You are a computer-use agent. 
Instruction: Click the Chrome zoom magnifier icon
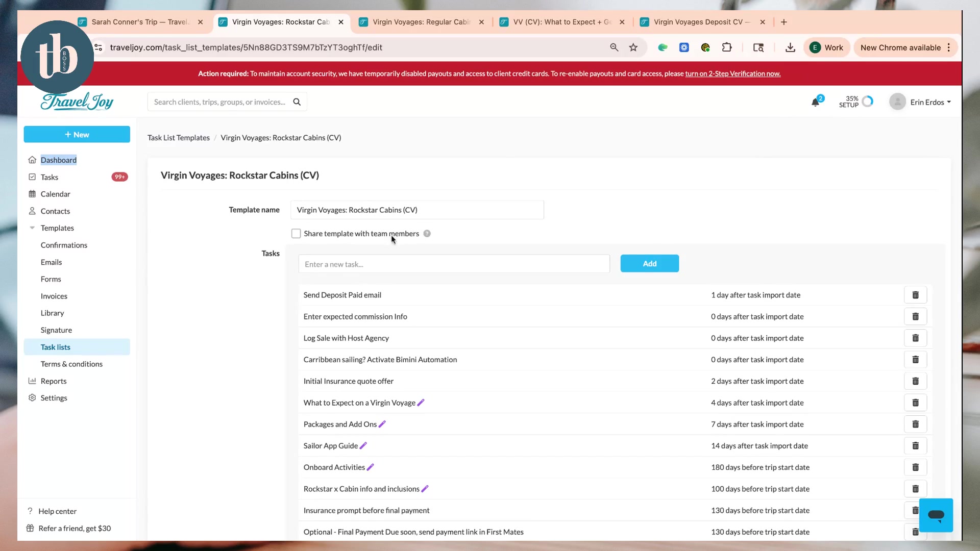pyautogui.click(x=614, y=47)
